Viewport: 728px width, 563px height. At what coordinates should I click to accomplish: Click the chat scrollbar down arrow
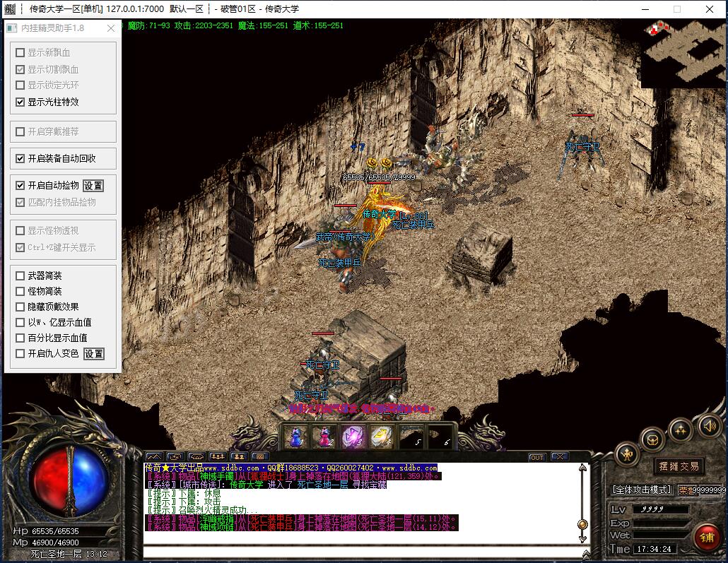point(582,539)
